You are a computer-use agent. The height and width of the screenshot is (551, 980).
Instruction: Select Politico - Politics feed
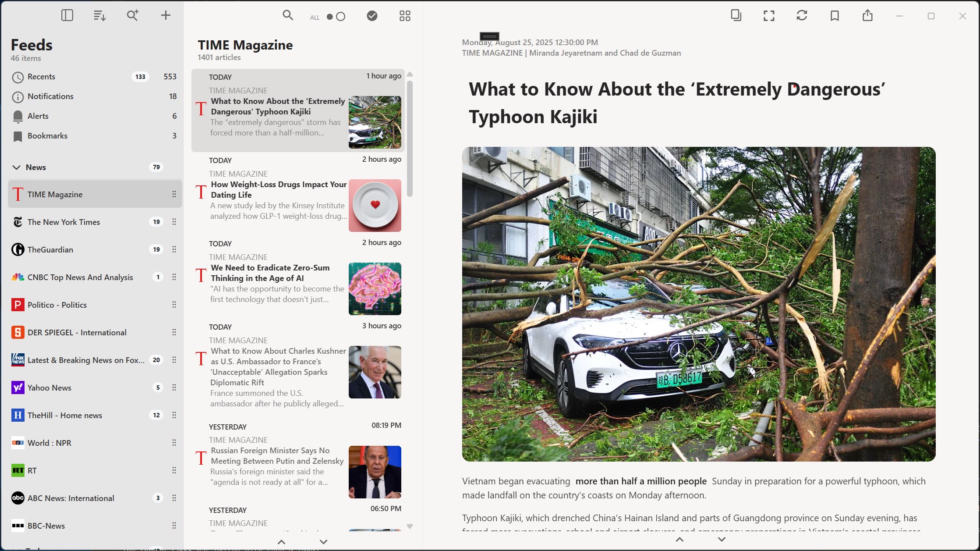click(x=95, y=305)
